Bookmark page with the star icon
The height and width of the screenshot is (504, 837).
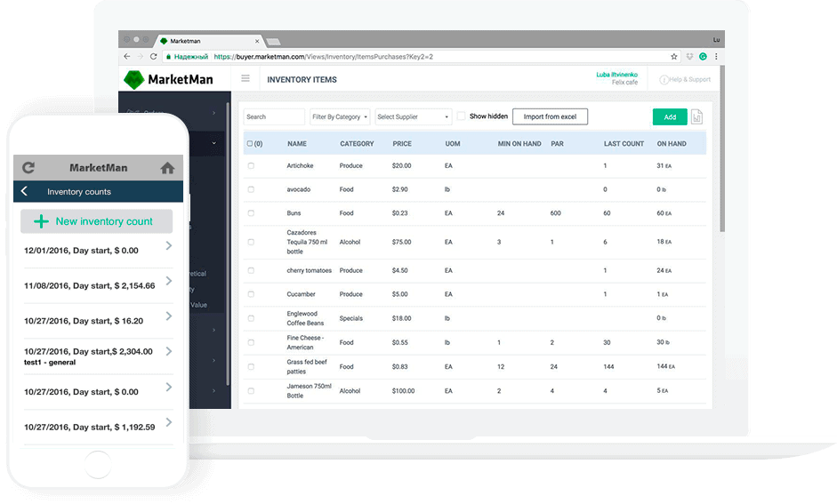pos(674,56)
